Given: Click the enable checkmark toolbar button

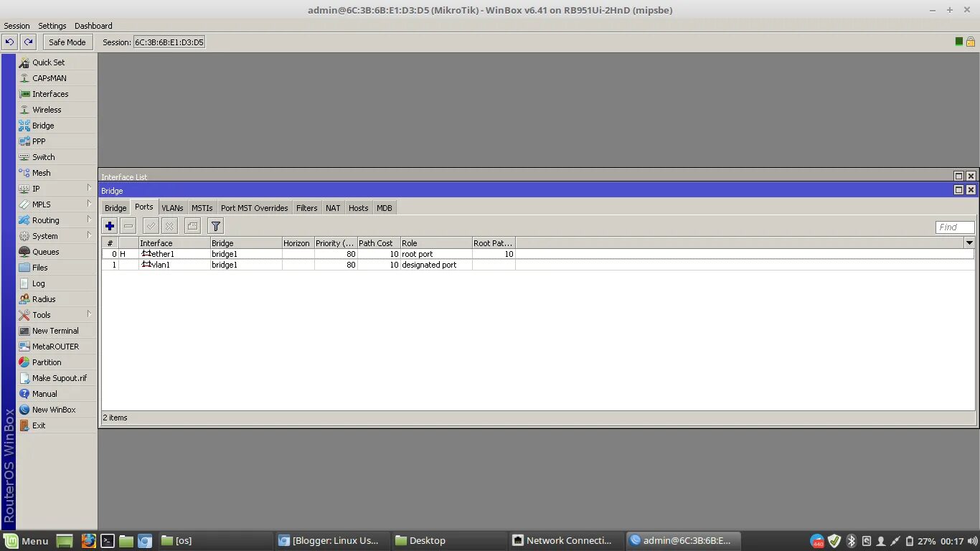Looking at the screenshot, I should tap(151, 226).
